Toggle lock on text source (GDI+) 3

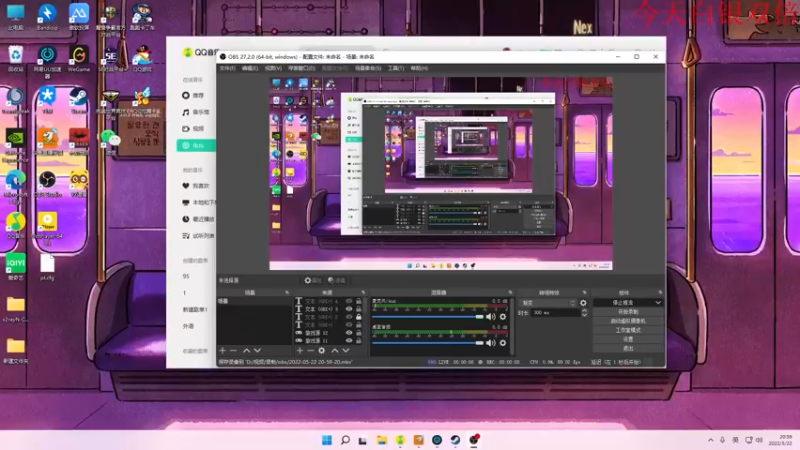coord(359,309)
